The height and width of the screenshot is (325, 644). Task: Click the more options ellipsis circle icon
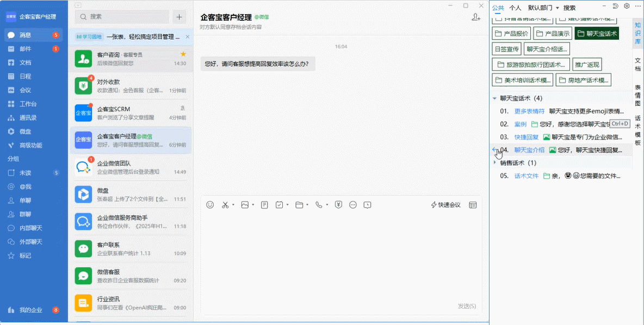point(353,205)
